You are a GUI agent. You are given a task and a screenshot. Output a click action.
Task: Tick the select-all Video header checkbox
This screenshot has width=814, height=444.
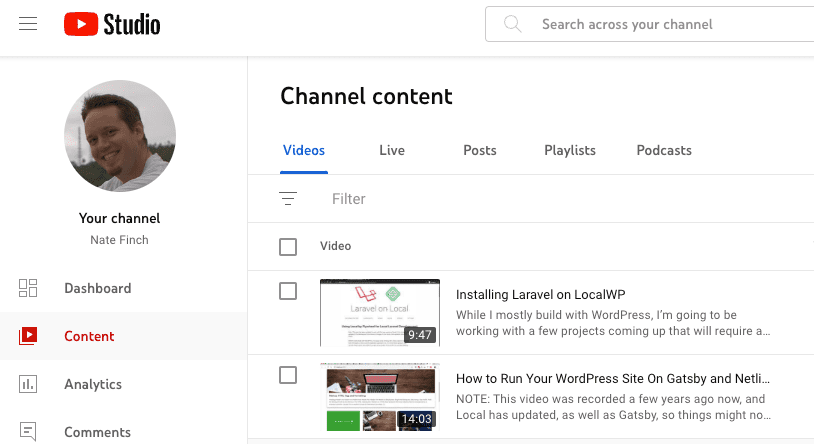click(x=288, y=247)
